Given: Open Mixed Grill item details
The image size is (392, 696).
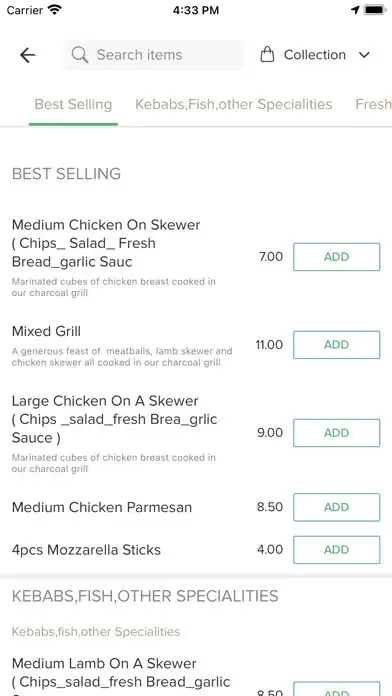Looking at the screenshot, I should click(46, 331).
